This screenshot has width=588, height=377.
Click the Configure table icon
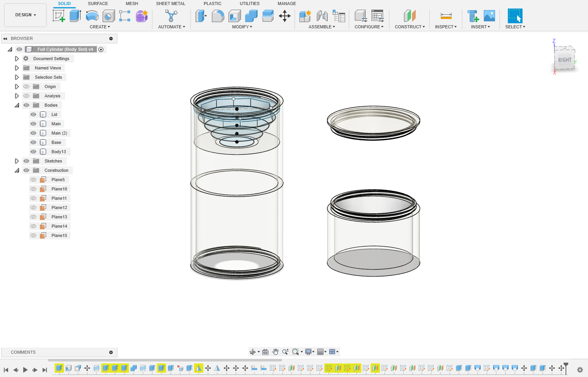pyautogui.click(x=377, y=16)
